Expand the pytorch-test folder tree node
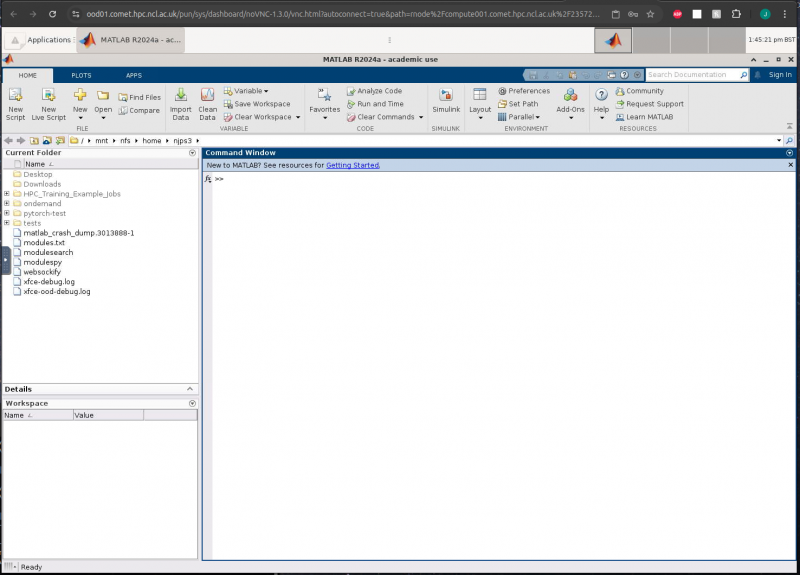 [7, 213]
